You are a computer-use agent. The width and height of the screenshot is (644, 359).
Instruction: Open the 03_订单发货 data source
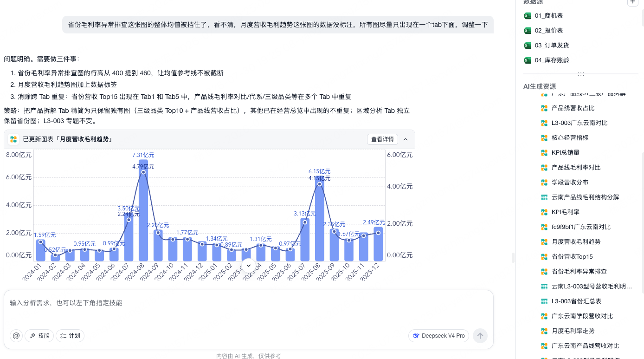click(x=552, y=46)
